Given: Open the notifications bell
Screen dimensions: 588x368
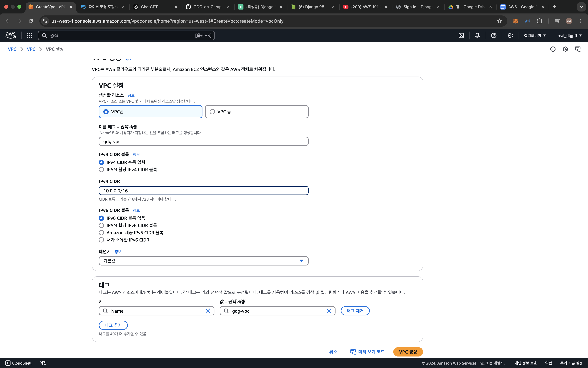Looking at the screenshot, I should point(477,35).
